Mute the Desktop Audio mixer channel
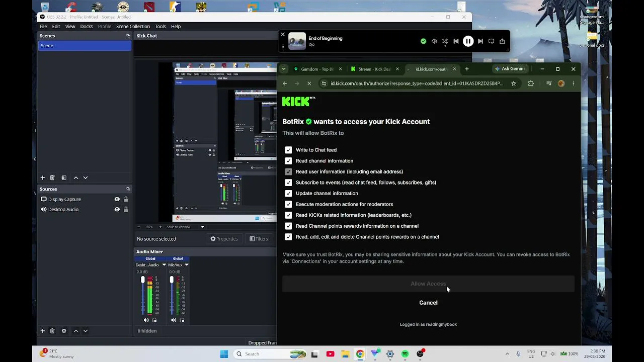The image size is (644, 362). coord(146,320)
